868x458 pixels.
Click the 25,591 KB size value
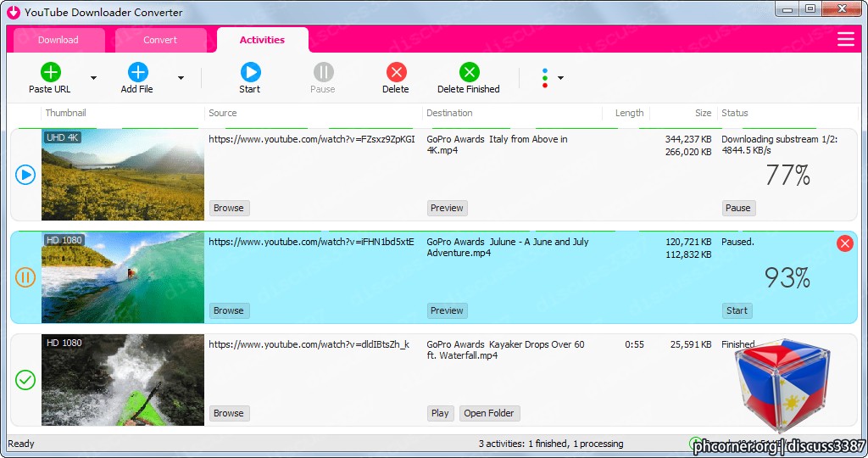[x=691, y=344]
